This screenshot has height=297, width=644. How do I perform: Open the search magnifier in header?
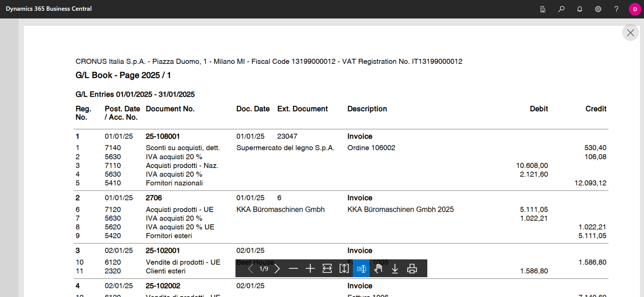point(561,9)
